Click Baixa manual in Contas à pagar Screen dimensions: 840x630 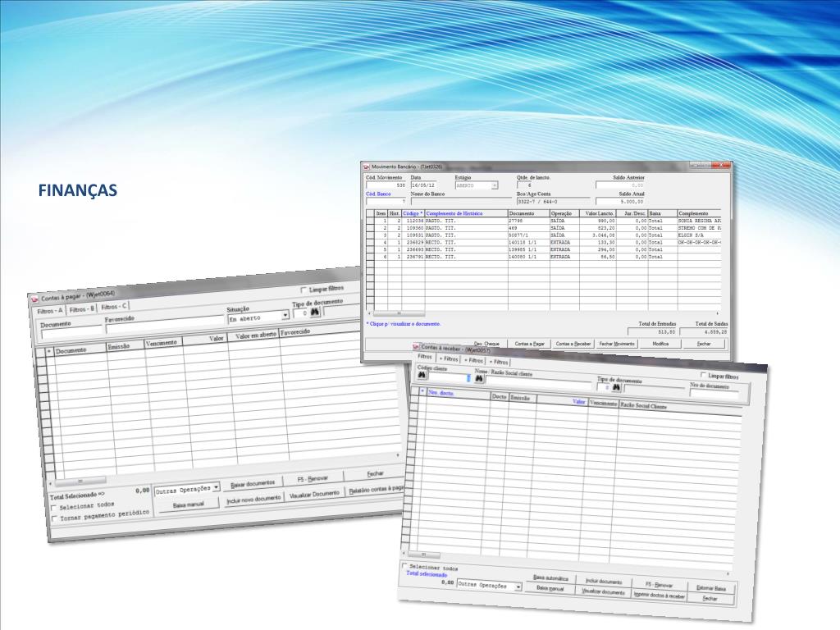(188, 504)
